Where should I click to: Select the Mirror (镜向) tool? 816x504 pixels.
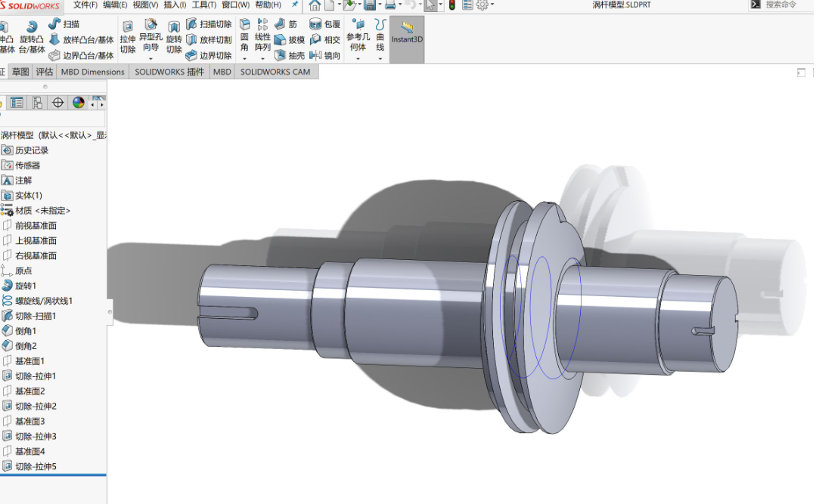[324, 55]
